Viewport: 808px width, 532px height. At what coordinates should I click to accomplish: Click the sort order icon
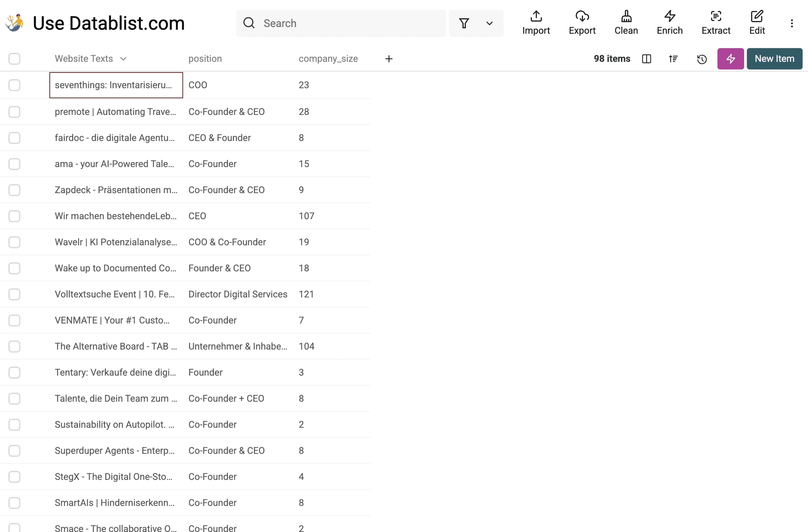pos(673,59)
